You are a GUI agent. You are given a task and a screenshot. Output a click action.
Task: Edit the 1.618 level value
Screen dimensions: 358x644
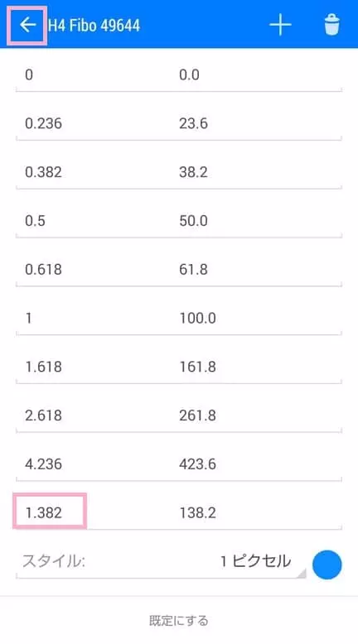pyautogui.click(x=93, y=367)
